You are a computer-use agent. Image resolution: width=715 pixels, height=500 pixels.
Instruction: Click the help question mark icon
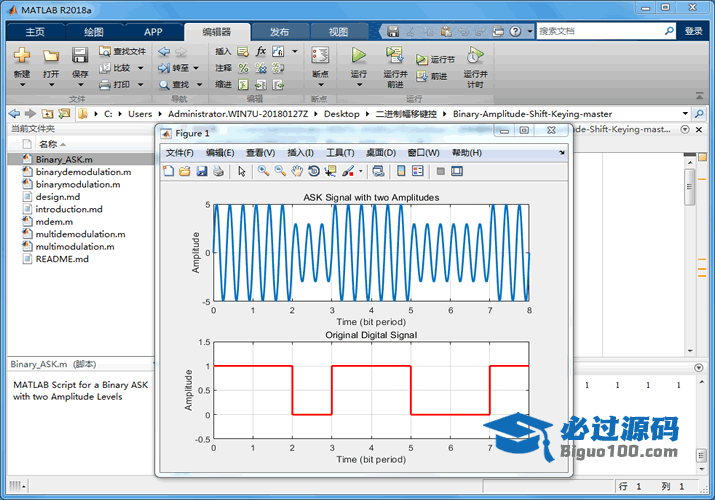[x=515, y=31]
